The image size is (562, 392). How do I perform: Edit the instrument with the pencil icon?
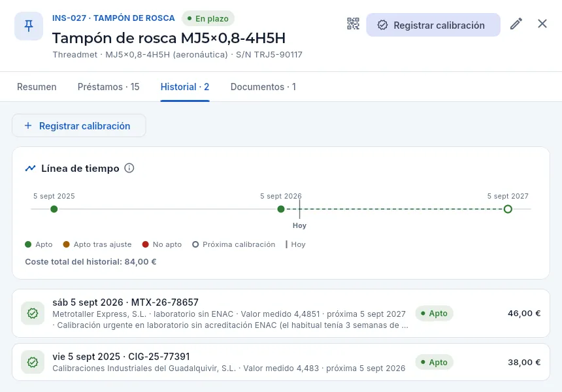516,24
